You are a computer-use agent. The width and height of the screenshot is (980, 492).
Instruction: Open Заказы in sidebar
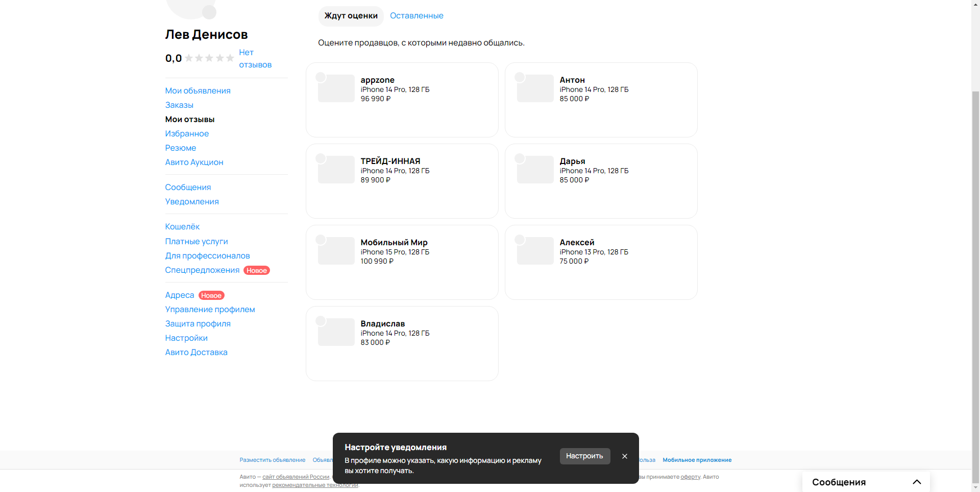point(179,105)
